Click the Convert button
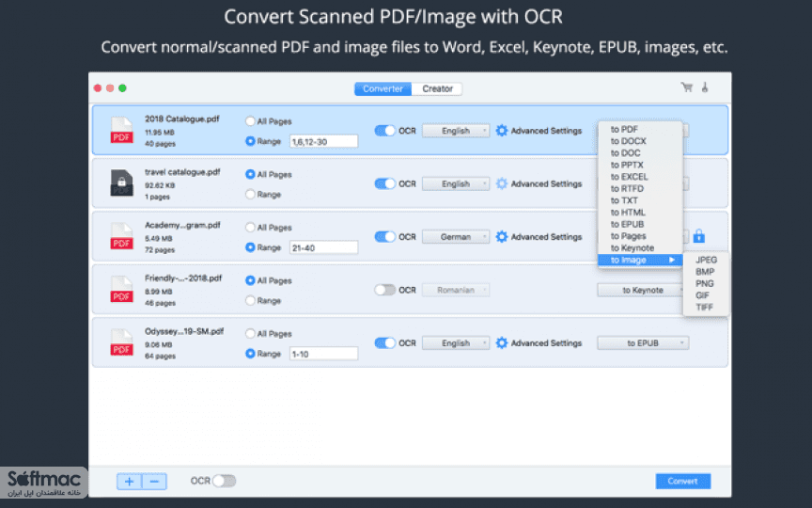The height and width of the screenshot is (508, 812). 682,481
